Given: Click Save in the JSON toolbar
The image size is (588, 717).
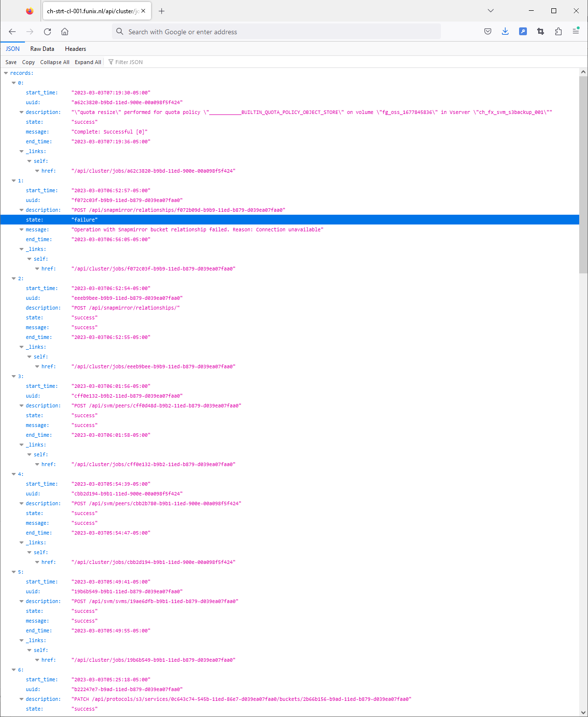Looking at the screenshot, I should tap(11, 62).
